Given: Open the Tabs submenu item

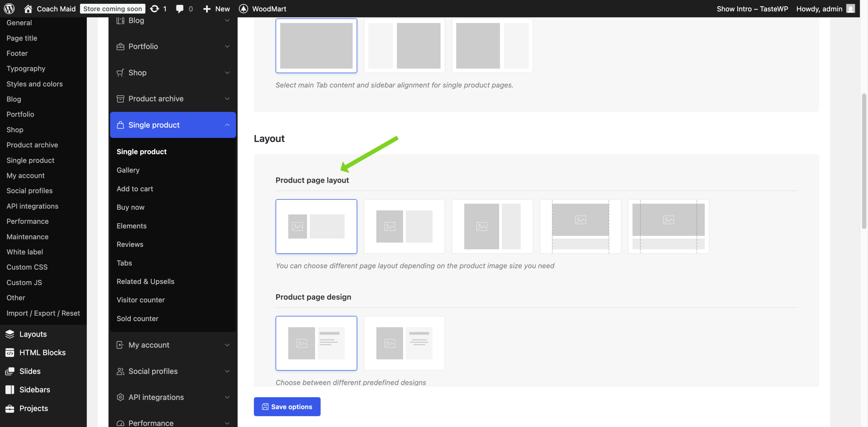Looking at the screenshot, I should tap(124, 263).
